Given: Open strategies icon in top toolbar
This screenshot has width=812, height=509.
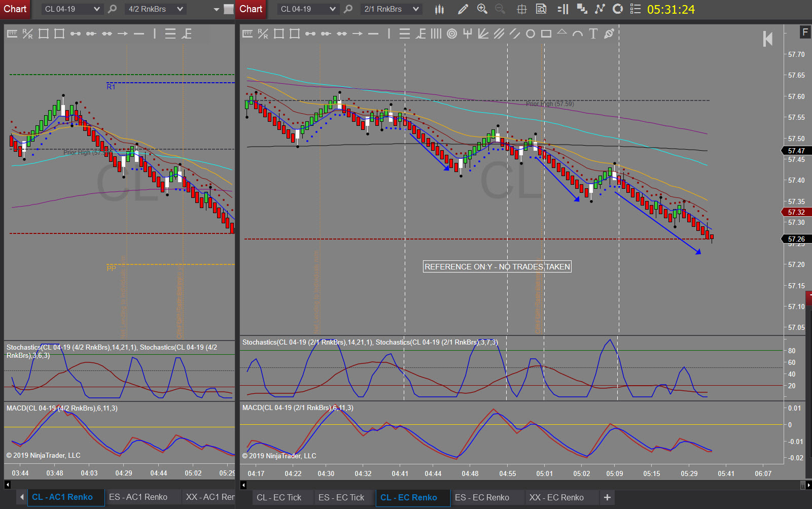Looking at the screenshot, I should (600, 9).
